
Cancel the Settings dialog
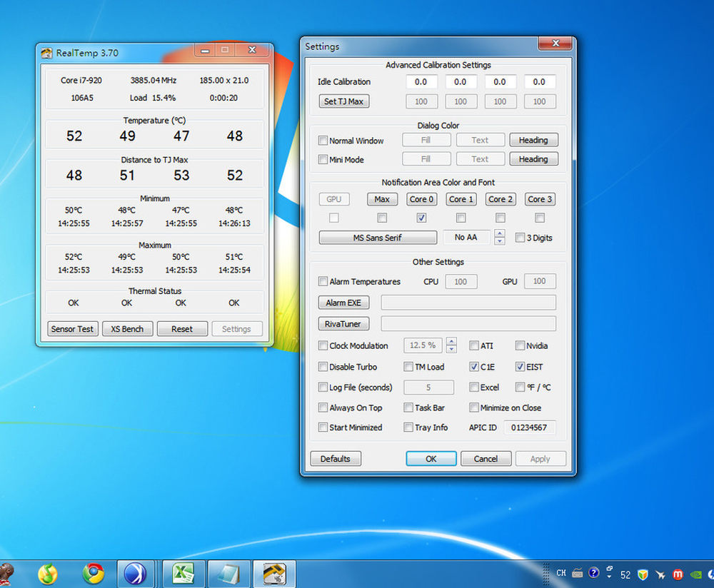tap(486, 459)
